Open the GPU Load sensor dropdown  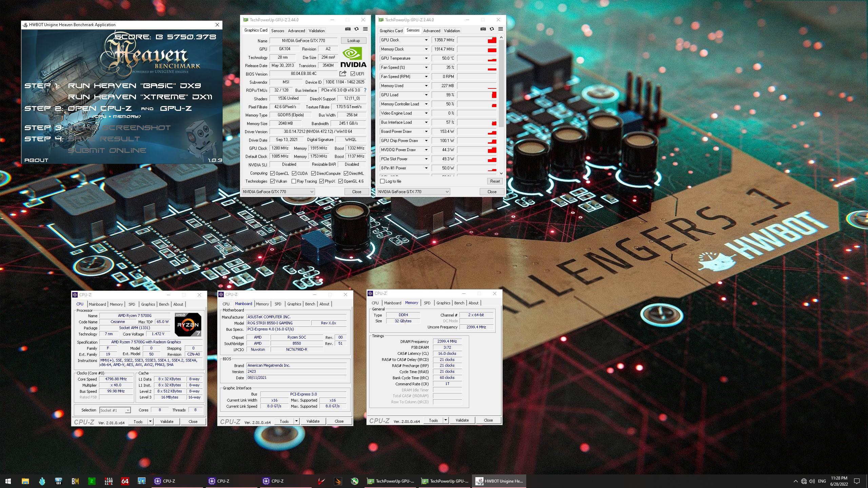click(x=426, y=95)
